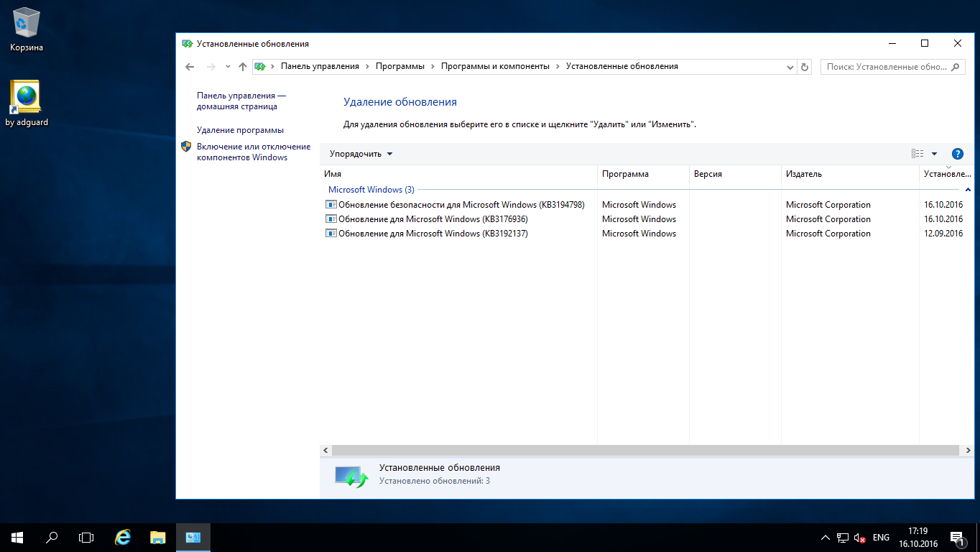Select the update KB3192137 row
The width and height of the screenshot is (980, 552).
(x=647, y=234)
